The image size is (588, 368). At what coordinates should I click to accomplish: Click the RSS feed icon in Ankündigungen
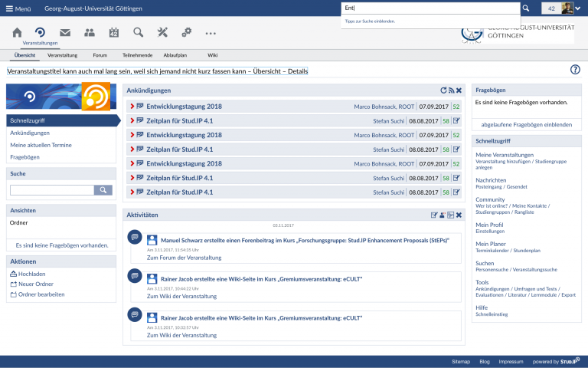(451, 90)
